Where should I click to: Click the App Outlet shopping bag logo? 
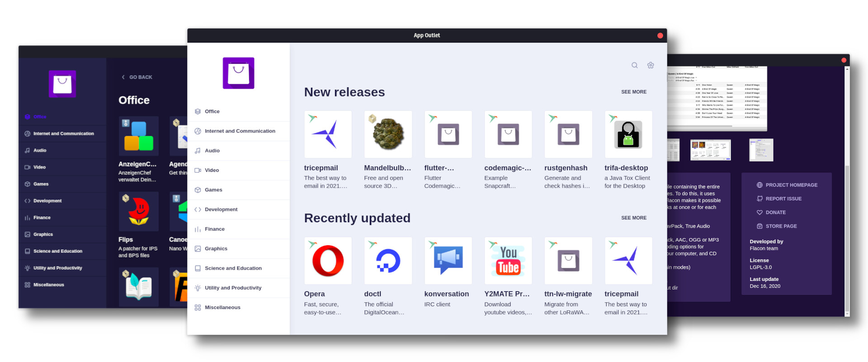[x=238, y=73]
